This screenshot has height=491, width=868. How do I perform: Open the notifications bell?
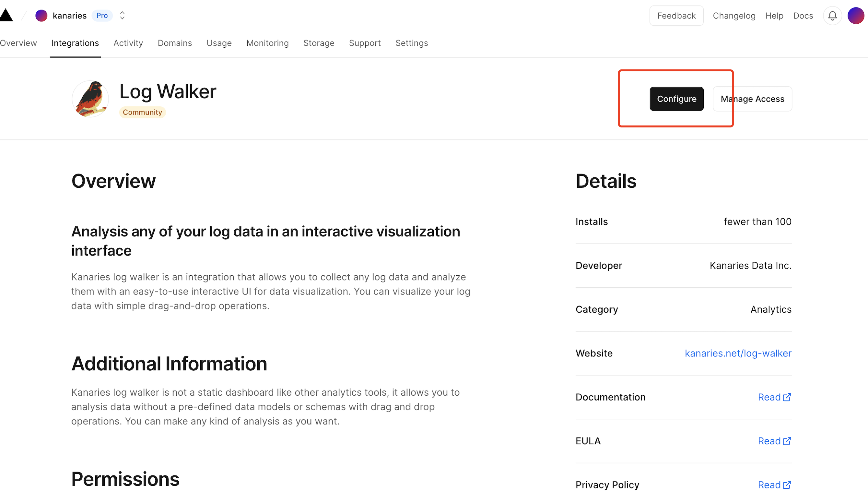click(832, 16)
